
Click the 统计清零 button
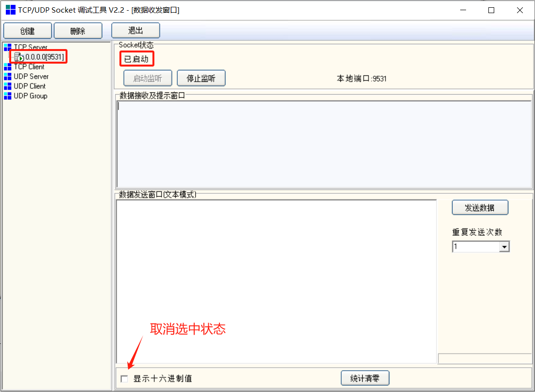(365, 378)
